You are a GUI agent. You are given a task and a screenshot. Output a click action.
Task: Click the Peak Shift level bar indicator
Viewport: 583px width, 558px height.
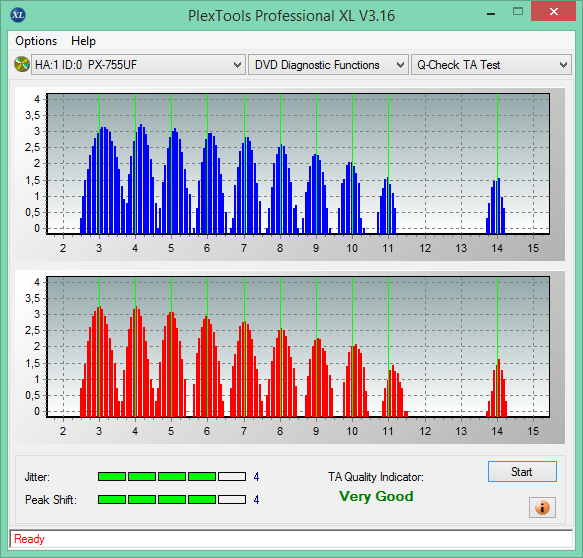pos(172,499)
